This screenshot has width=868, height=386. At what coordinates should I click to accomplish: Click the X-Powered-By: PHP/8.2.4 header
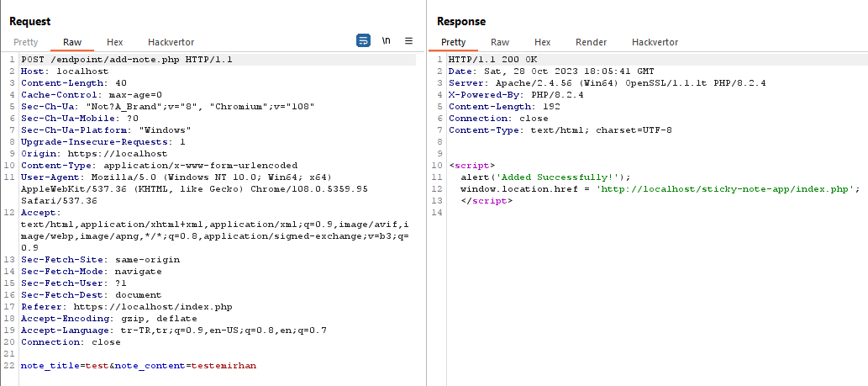(x=516, y=95)
